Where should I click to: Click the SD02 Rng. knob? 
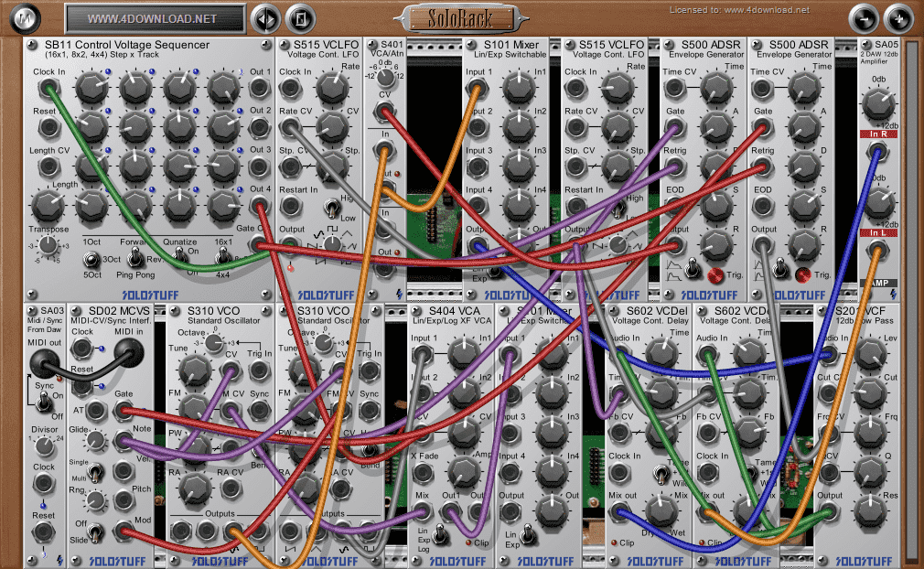pos(96,500)
